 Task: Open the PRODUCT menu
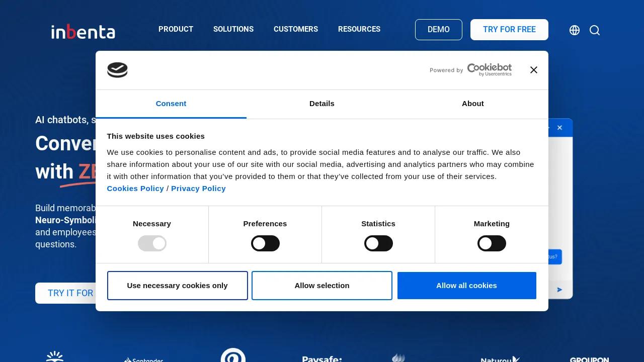(x=176, y=29)
